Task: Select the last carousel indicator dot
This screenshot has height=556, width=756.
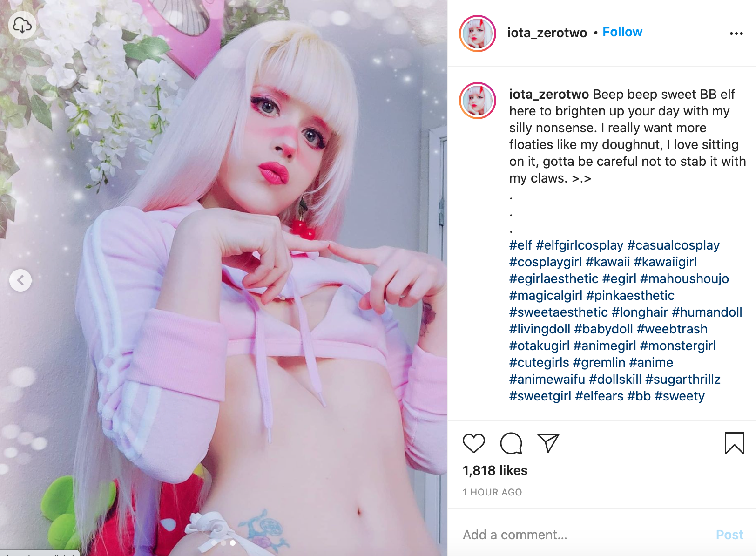Action: click(233, 543)
